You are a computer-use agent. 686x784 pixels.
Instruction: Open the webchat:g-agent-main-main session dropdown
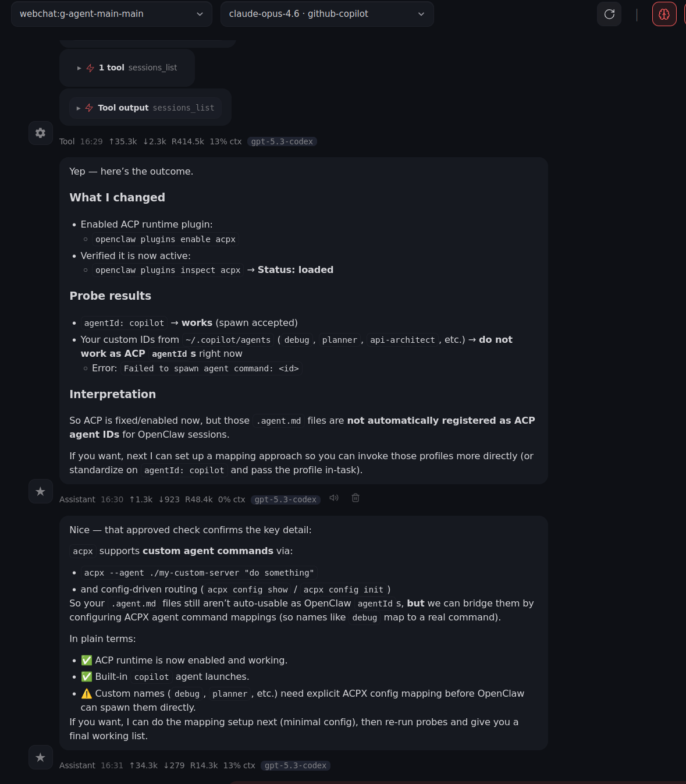(111, 14)
